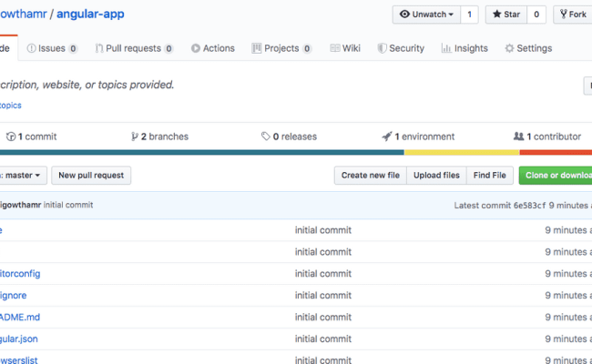Open the Clone or download button
Viewport: 592px width, 364px height.
[556, 176]
